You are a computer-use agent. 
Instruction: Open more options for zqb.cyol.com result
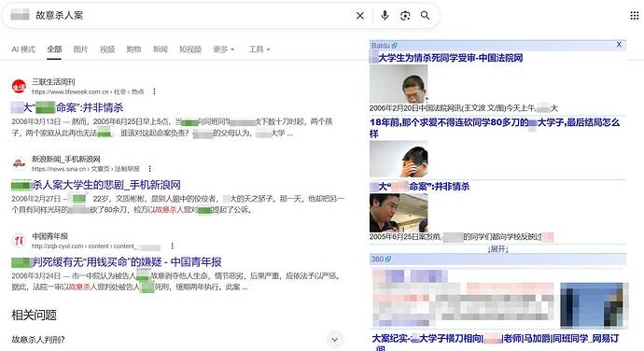pos(172,246)
